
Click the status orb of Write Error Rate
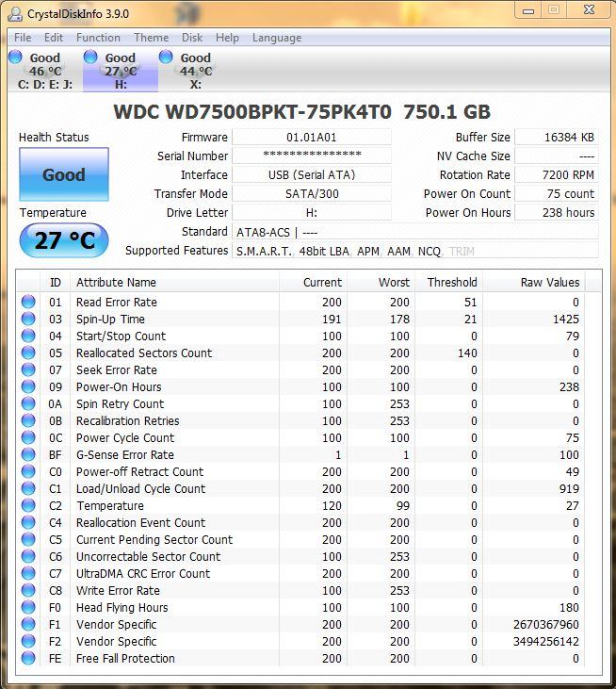tap(28, 590)
